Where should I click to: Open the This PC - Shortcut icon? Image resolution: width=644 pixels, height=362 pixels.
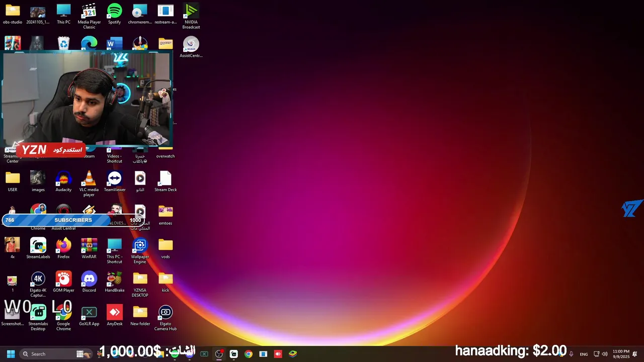(x=114, y=251)
